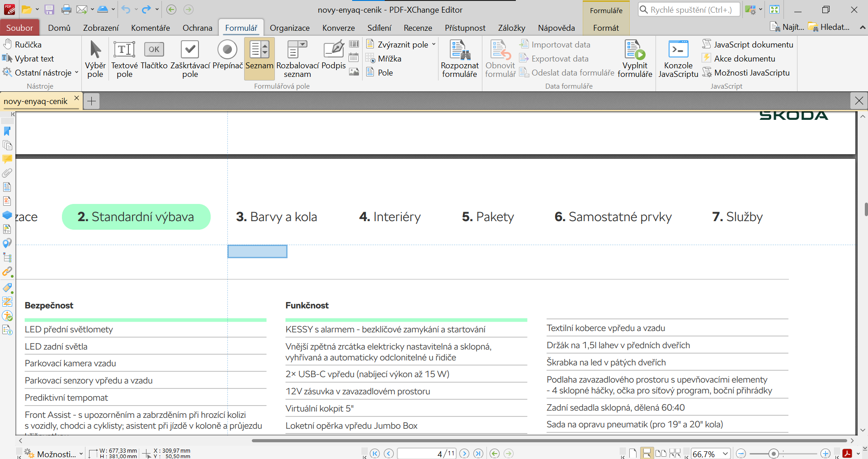
Task: Open attachments paperclip pane
Action: coord(7,173)
